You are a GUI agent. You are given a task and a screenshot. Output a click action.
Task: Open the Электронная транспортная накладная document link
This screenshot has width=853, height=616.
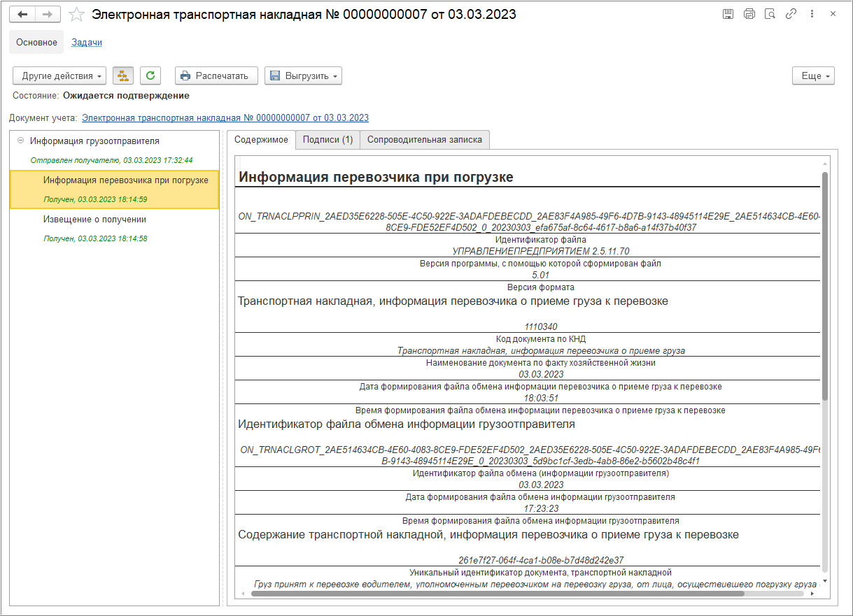pyautogui.click(x=225, y=118)
